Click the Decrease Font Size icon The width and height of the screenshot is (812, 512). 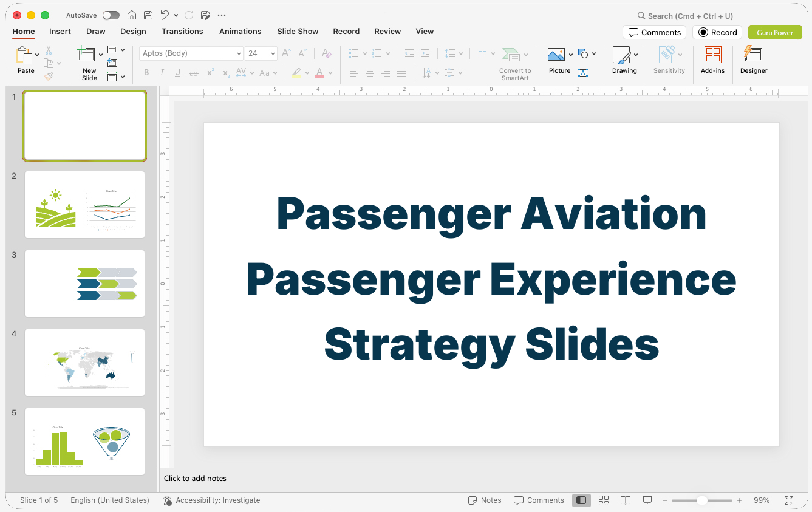tap(302, 53)
